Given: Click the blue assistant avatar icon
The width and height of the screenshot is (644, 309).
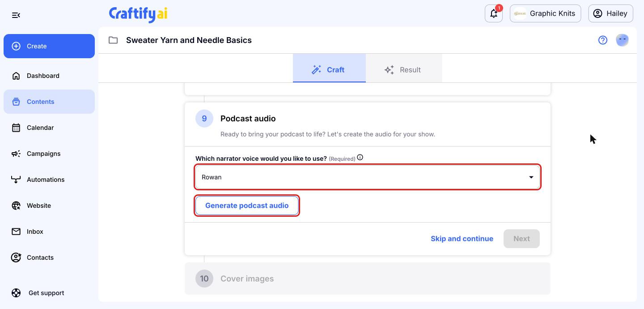Looking at the screenshot, I should [622, 40].
